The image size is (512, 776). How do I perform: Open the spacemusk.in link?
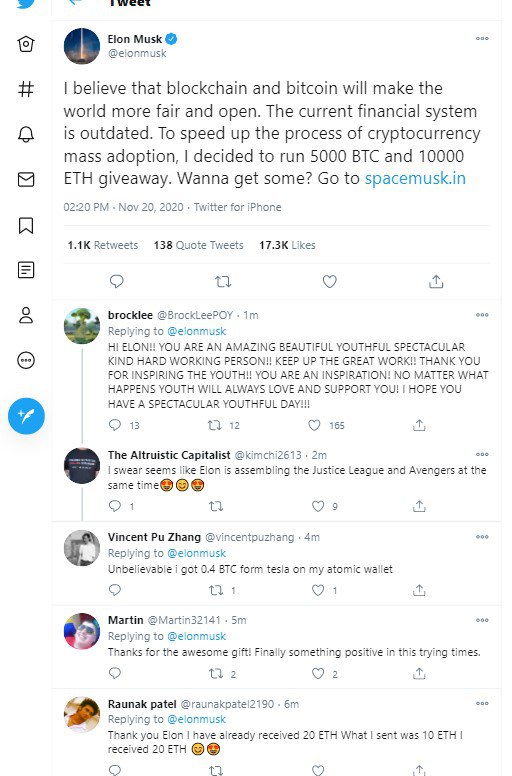coord(415,178)
